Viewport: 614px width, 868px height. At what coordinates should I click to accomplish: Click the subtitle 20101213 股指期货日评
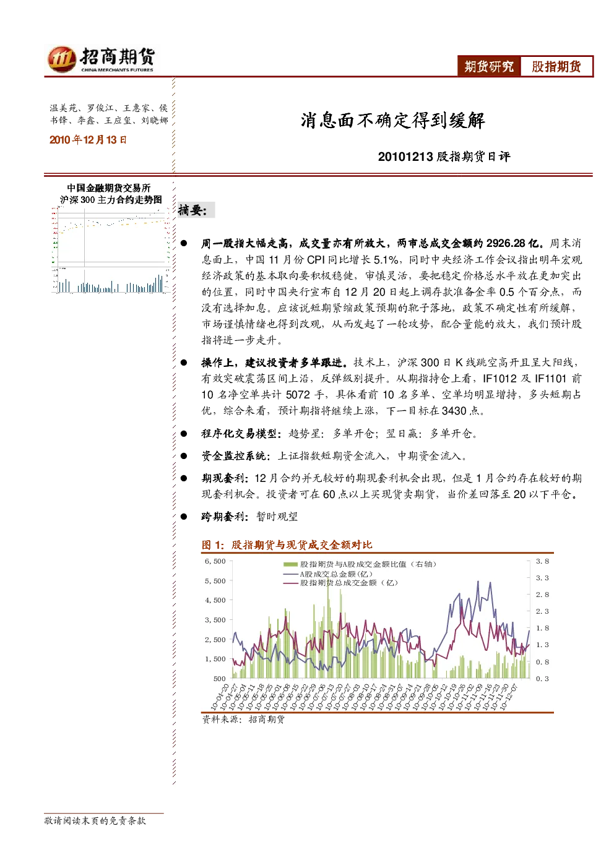[x=444, y=157]
